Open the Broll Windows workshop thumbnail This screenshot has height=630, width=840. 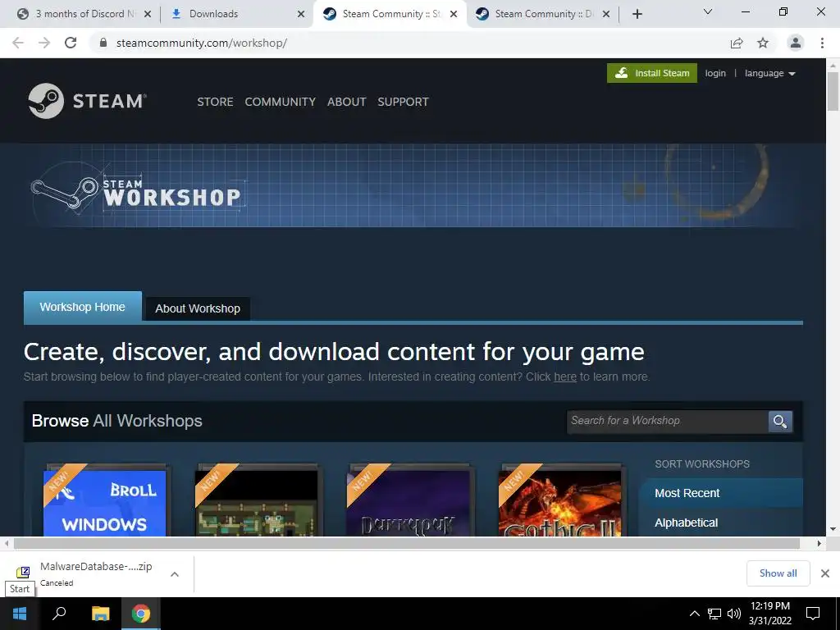click(104, 501)
